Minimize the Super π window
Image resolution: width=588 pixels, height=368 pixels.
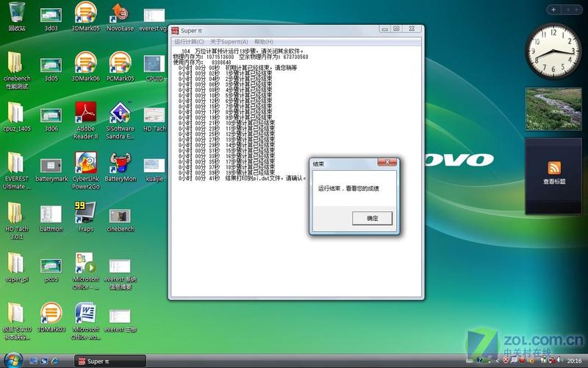[x=384, y=29]
